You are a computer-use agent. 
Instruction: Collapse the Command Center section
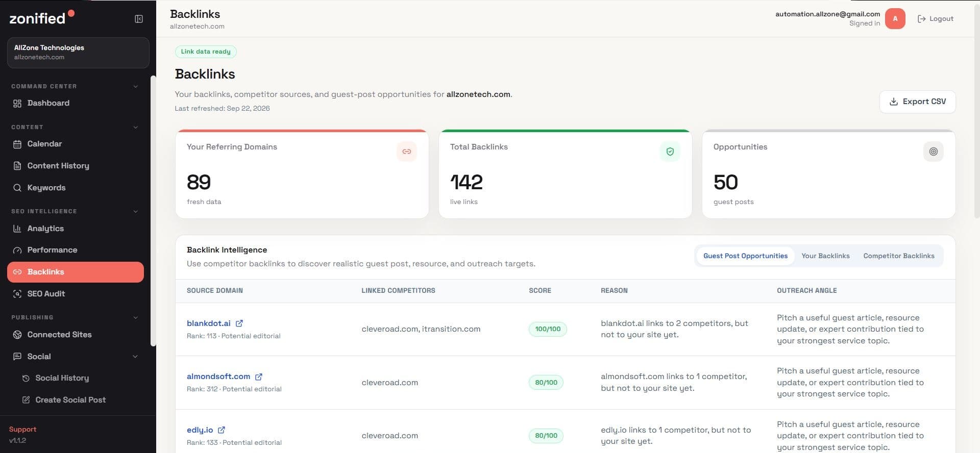(136, 86)
